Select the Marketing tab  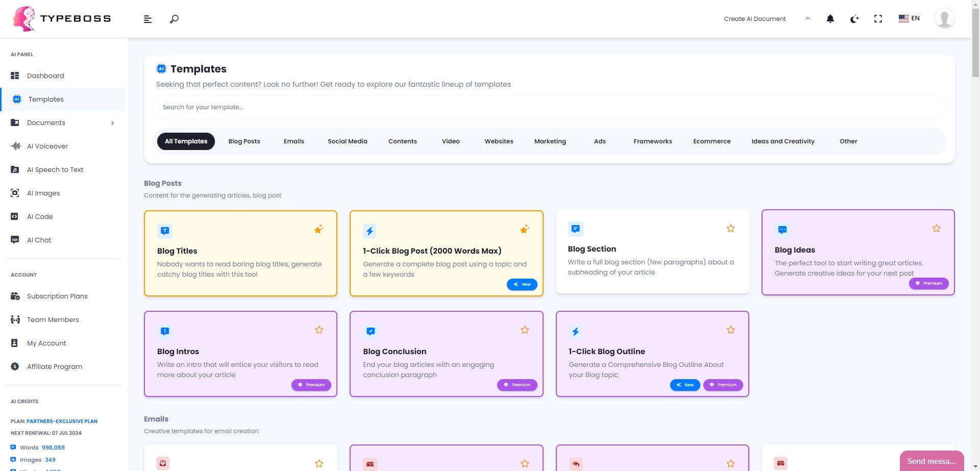click(550, 141)
